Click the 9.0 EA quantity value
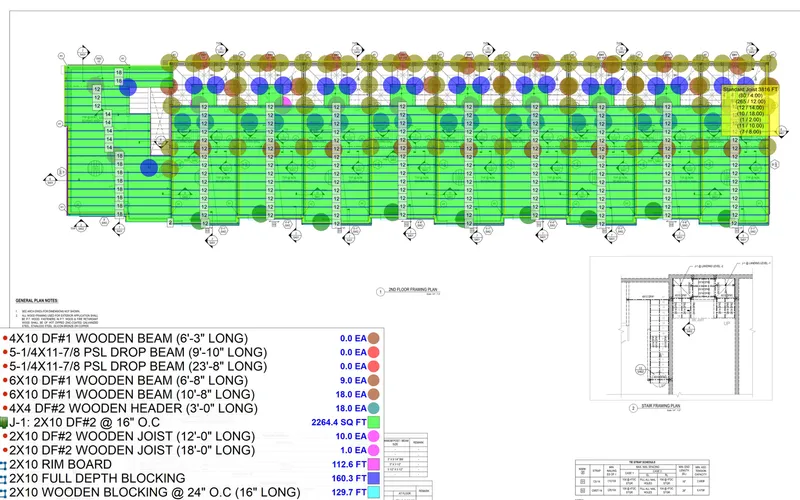The width and height of the screenshot is (800, 500). pyautogui.click(x=353, y=380)
